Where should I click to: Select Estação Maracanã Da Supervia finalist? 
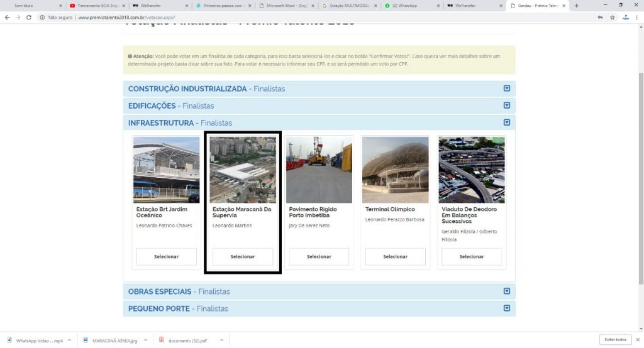coord(243,256)
